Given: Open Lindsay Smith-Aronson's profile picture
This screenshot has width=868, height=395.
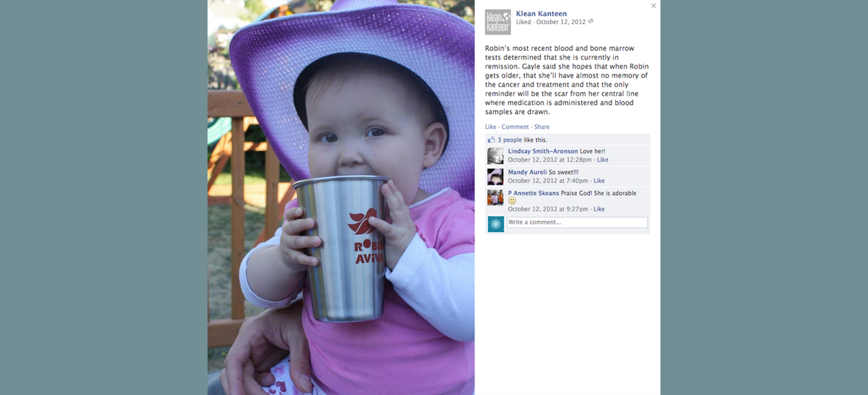Looking at the screenshot, I should (495, 156).
